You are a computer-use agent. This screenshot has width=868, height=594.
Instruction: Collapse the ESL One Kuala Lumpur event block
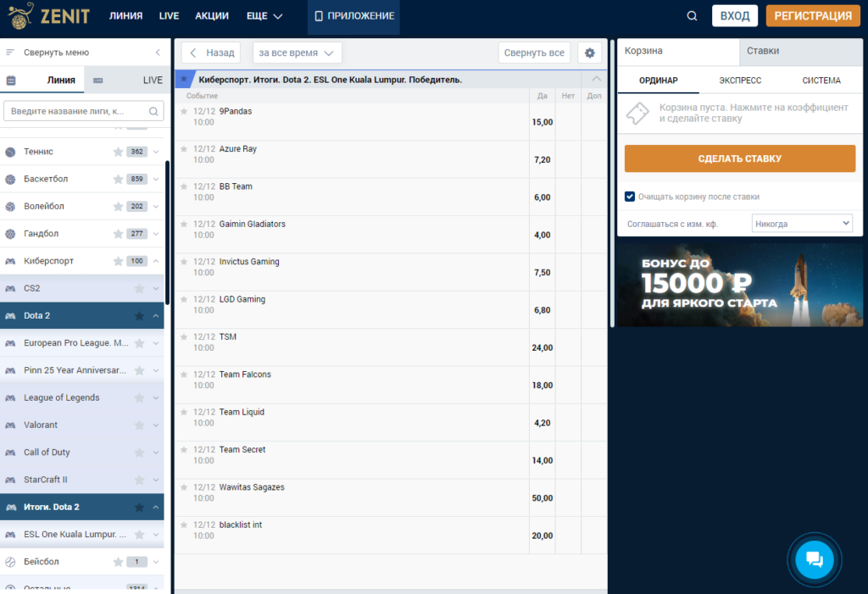pos(596,79)
